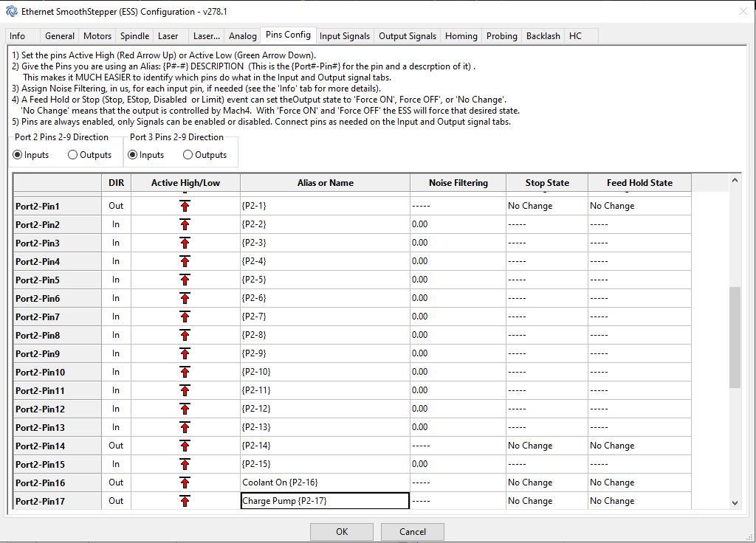Screen dimensions: 756x543
Task: Open Stop State dropdown for Port2-Pin1
Action: click(x=547, y=206)
